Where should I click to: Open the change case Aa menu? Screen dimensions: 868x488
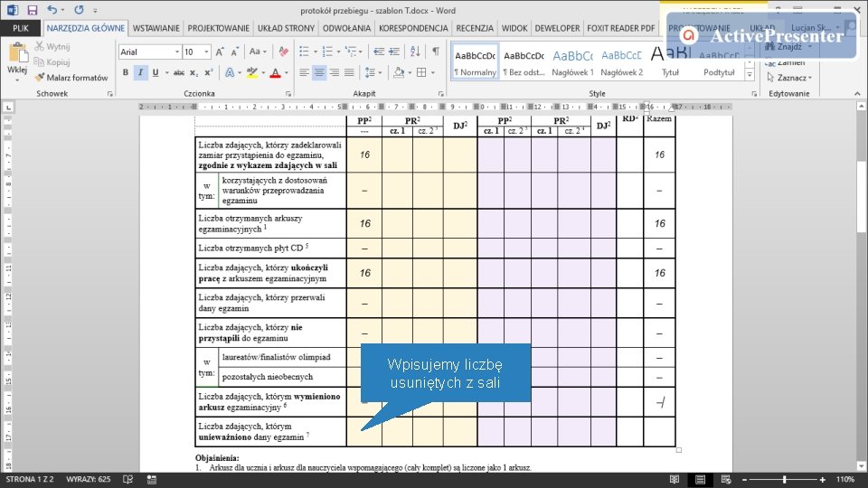click(x=258, y=52)
